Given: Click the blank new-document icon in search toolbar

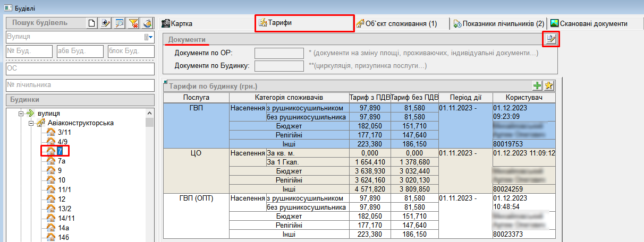Looking at the screenshot, I should pos(92,23).
